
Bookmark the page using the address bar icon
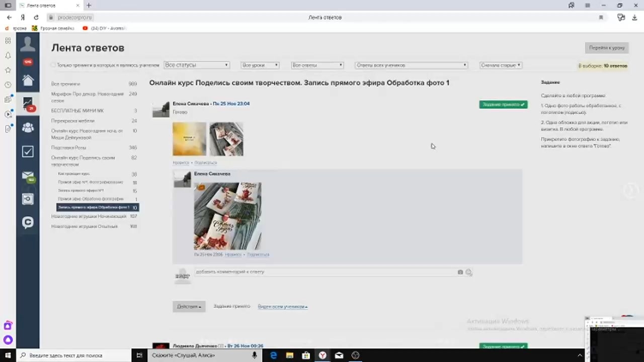click(x=601, y=17)
